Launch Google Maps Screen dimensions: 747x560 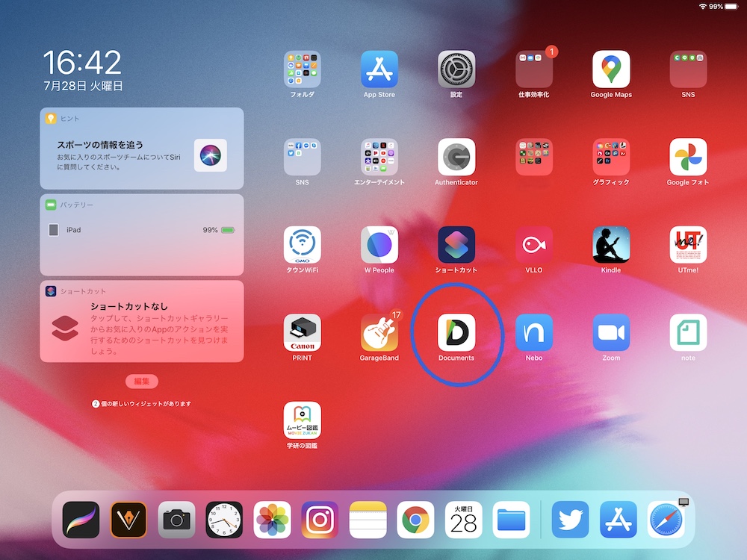pos(611,69)
